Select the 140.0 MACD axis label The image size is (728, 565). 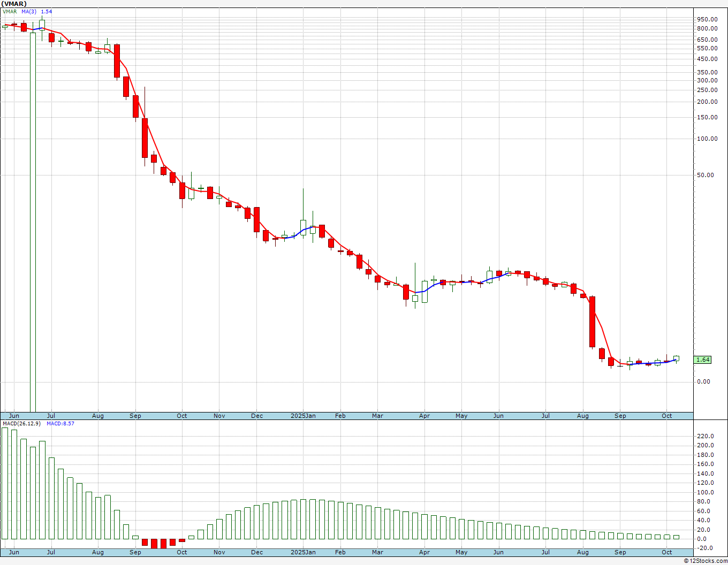[x=705, y=474]
